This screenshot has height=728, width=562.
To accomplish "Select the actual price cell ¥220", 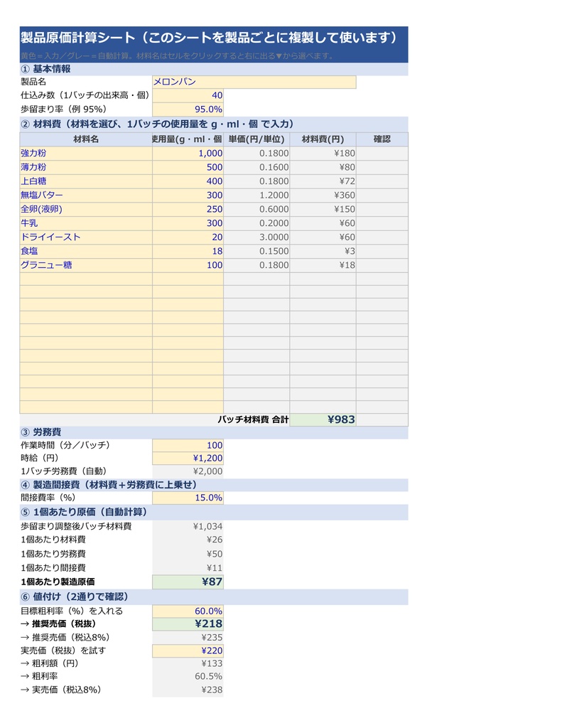I will click(x=188, y=651).
